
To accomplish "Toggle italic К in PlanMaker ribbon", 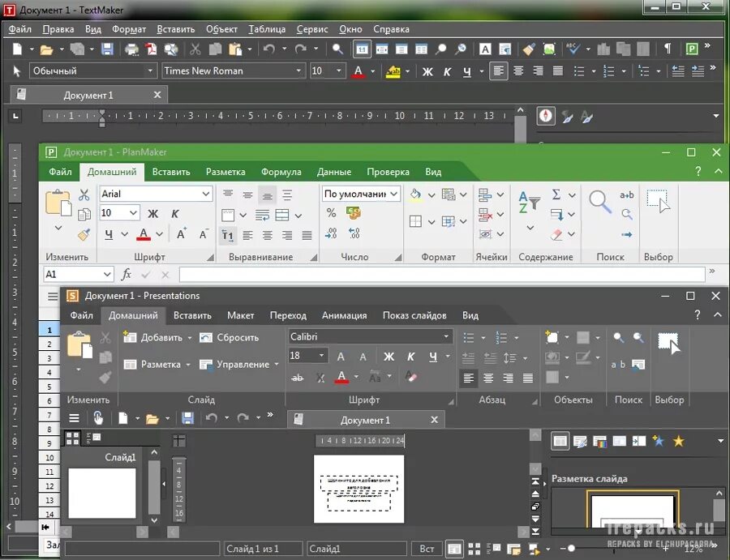I will click(174, 213).
